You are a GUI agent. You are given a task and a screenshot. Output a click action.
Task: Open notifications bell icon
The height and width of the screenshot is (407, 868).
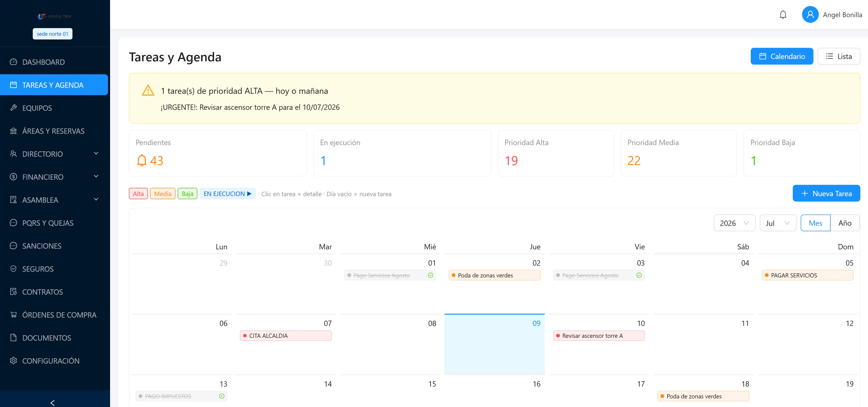[x=783, y=14]
